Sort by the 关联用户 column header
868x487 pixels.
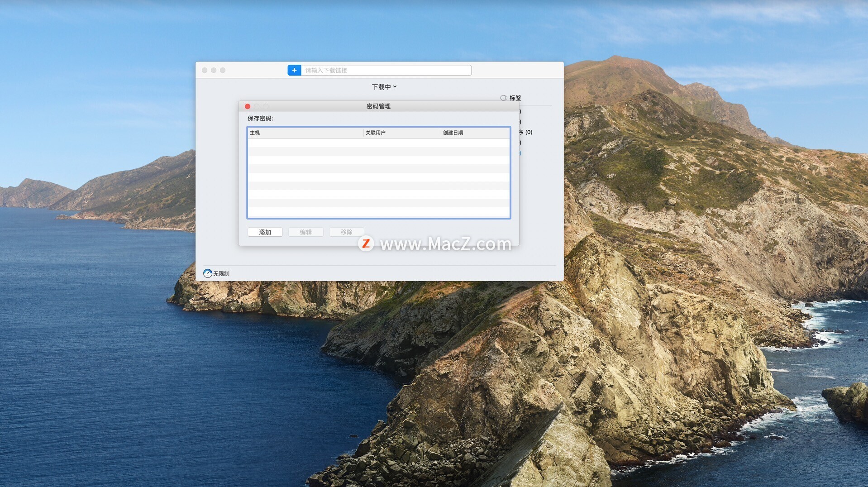(x=402, y=133)
